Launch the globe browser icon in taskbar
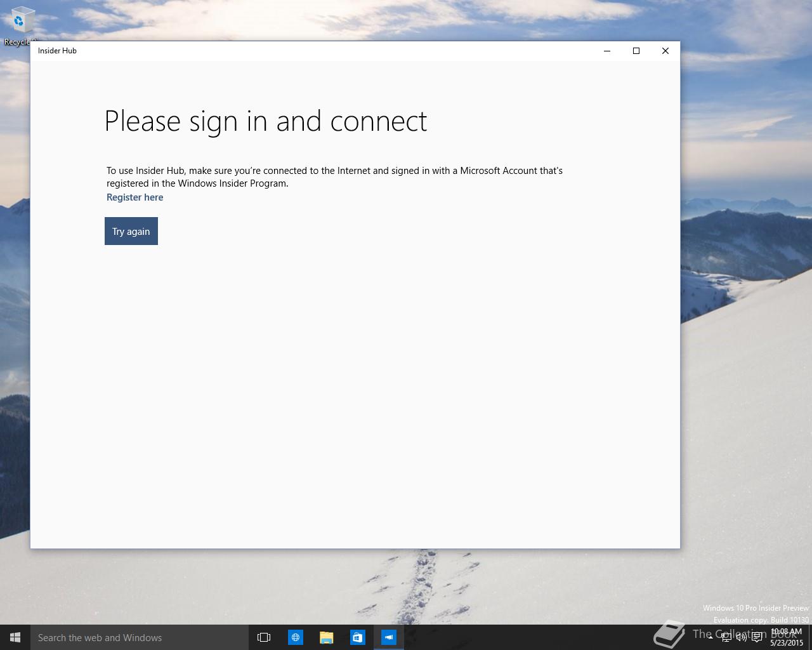This screenshot has width=812, height=650. click(x=295, y=637)
